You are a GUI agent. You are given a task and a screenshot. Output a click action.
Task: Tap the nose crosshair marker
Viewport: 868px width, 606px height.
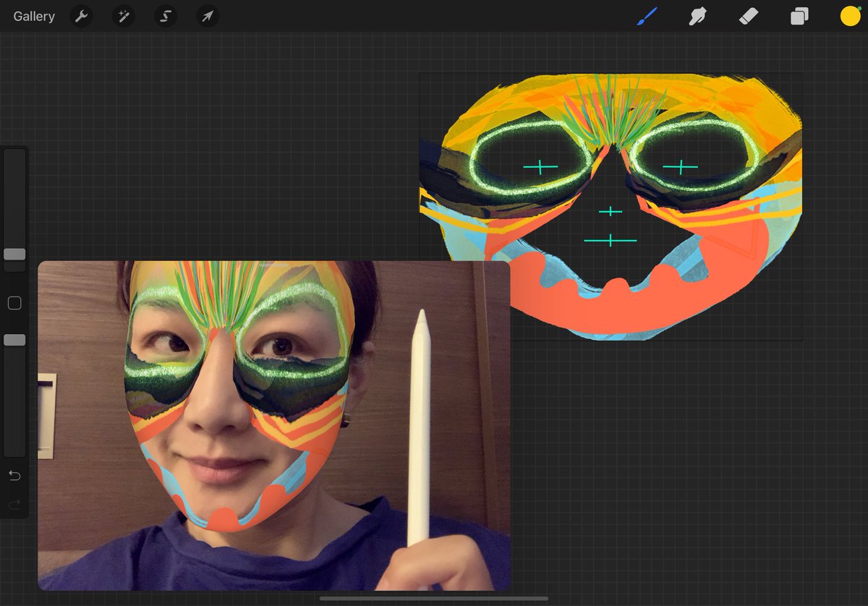tap(610, 211)
